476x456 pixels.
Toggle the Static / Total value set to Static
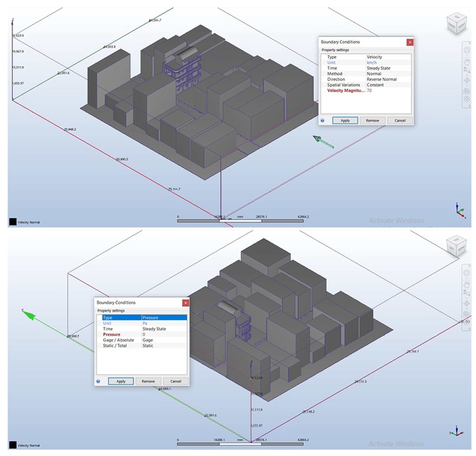[x=148, y=346]
